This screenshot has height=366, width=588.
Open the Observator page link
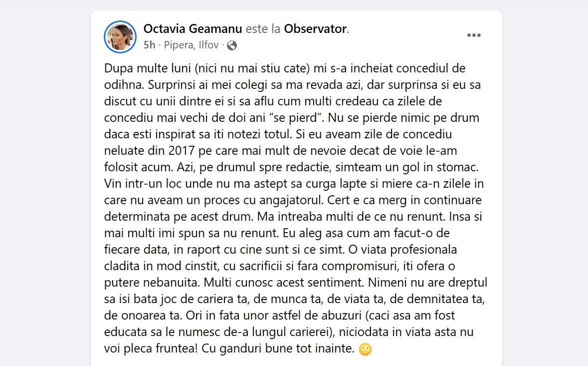pos(315,29)
